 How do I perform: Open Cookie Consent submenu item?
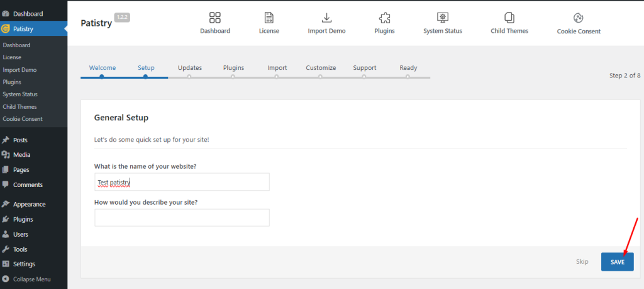(23, 119)
